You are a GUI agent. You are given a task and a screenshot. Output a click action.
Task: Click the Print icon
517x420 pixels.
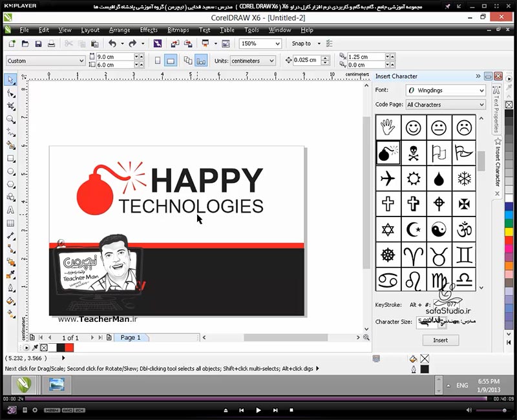click(x=51, y=43)
